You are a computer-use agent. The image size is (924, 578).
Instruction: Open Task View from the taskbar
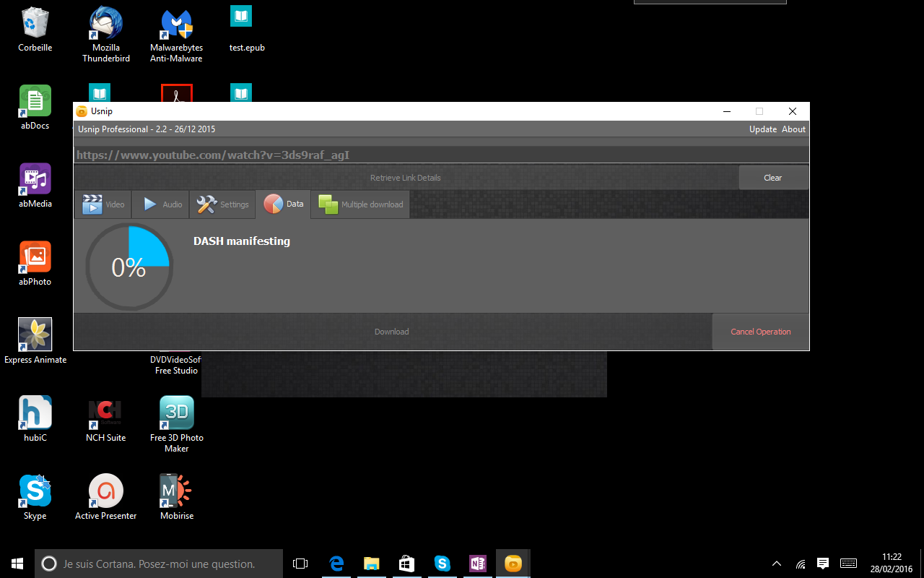300,564
